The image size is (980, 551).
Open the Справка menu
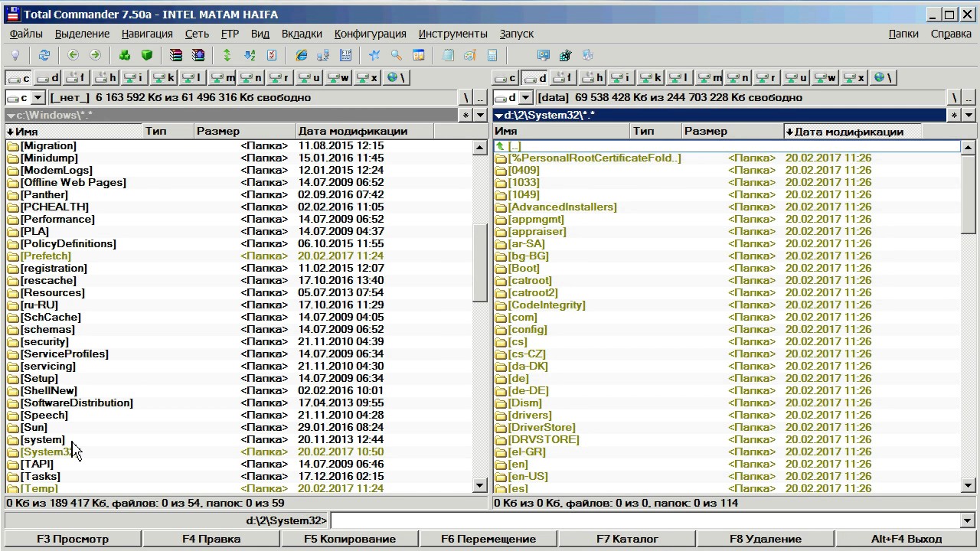coord(951,34)
